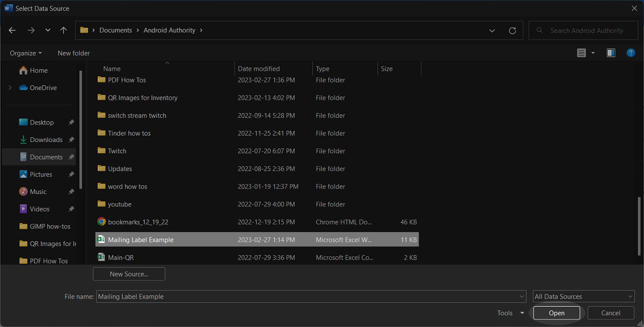
Task: Open the All Data Sources file type dropdown
Action: click(583, 296)
